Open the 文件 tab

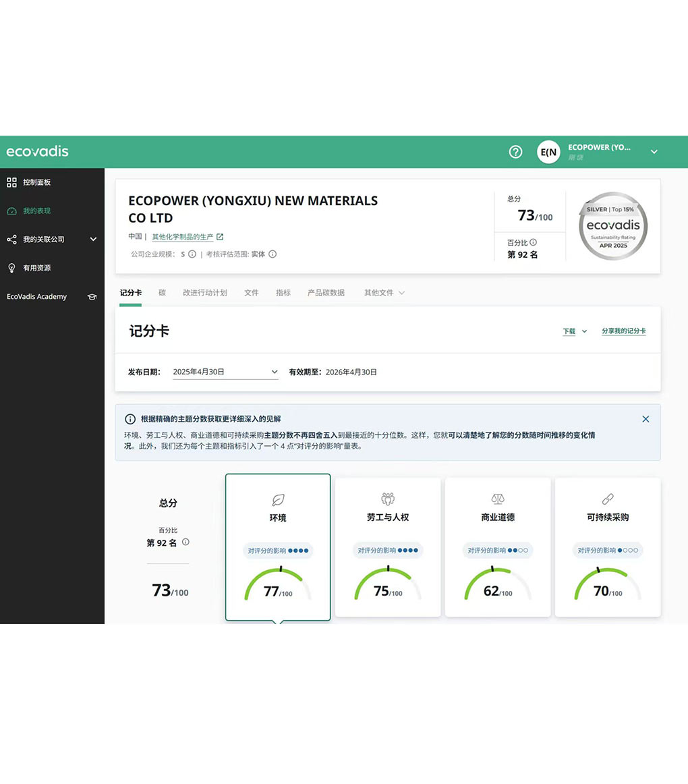coord(252,293)
